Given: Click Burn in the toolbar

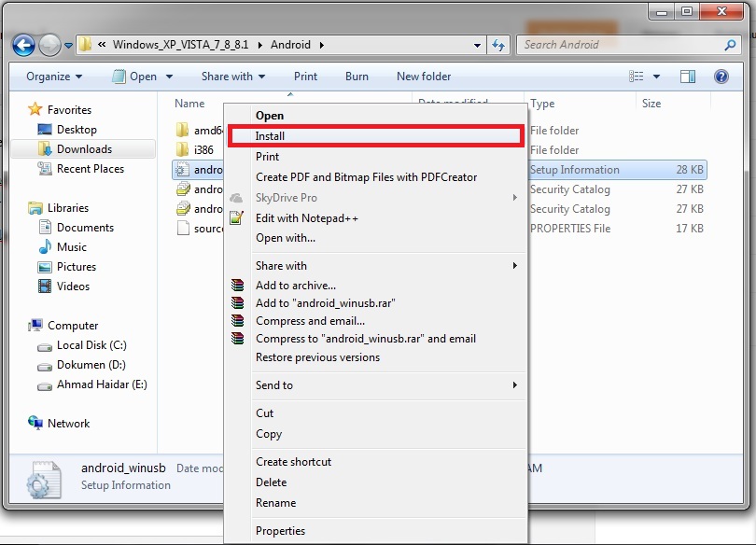Looking at the screenshot, I should [x=357, y=77].
